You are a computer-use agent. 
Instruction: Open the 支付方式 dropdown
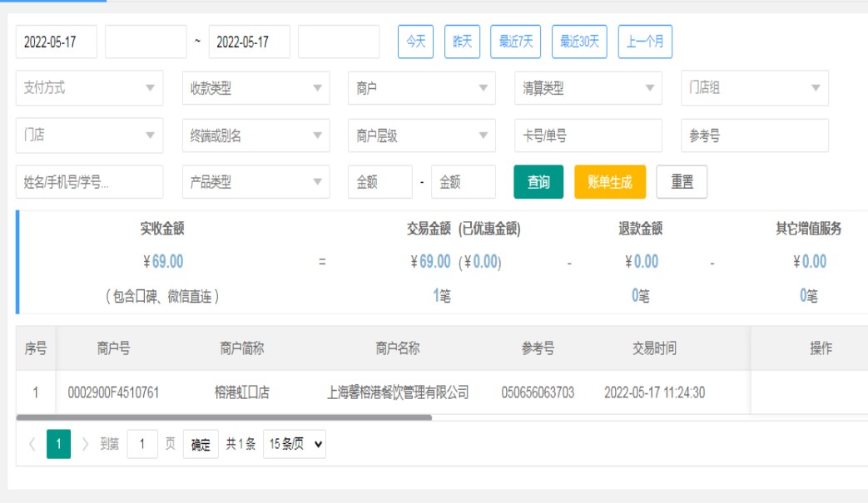(89, 88)
